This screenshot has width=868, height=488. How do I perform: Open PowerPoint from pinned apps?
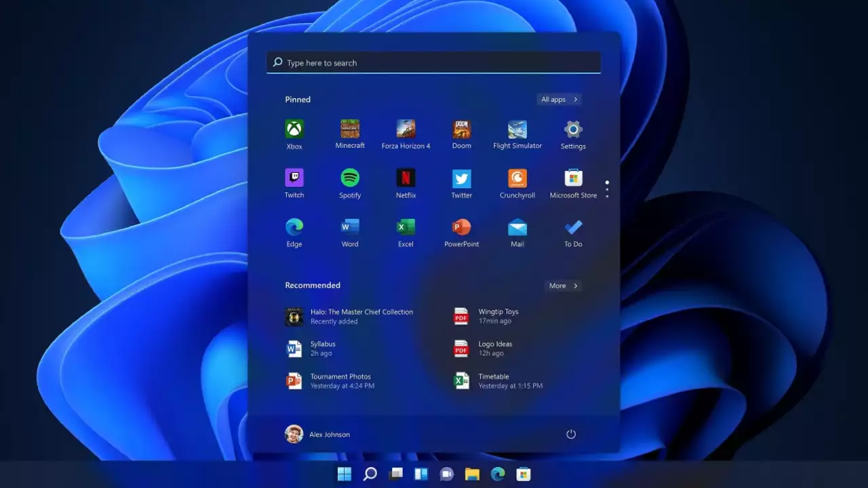461,227
